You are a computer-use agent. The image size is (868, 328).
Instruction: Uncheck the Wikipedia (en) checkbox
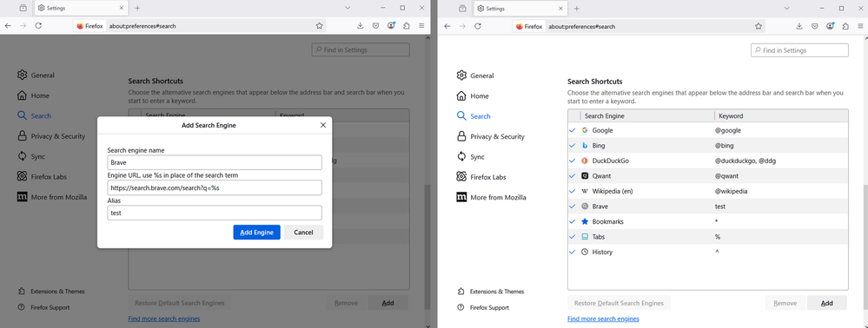click(573, 192)
